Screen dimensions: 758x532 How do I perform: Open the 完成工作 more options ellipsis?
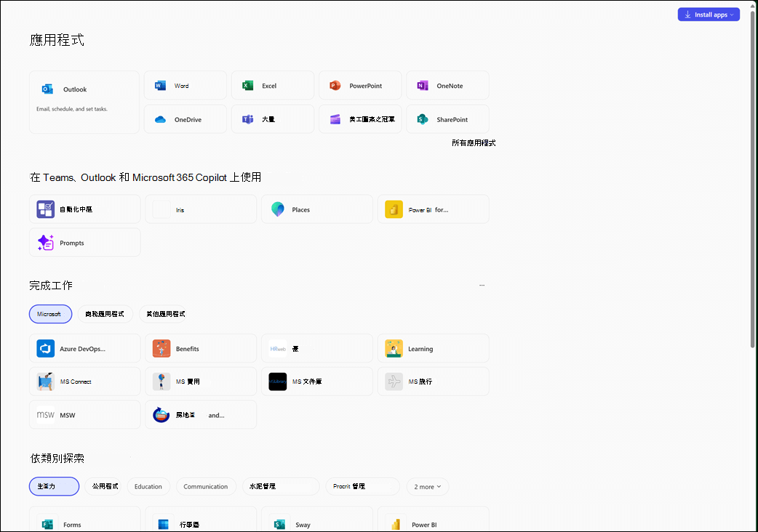coord(482,286)
